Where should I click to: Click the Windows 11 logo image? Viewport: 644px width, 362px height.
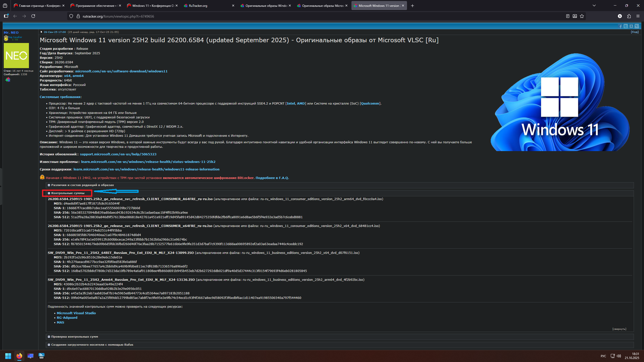(x=560, y=102)
